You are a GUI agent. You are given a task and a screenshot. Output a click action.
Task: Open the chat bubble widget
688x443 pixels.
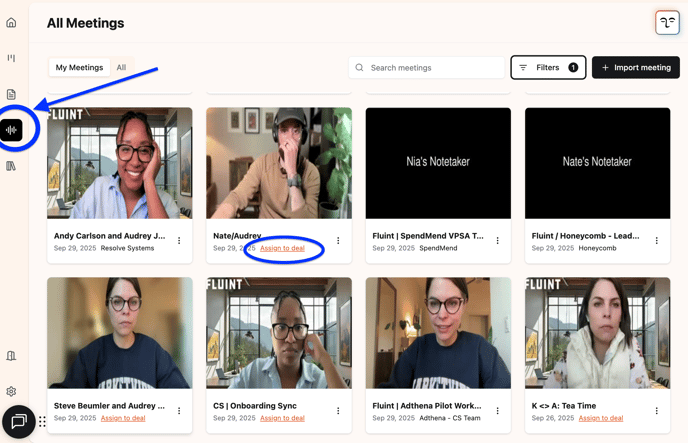pos(17,422)
